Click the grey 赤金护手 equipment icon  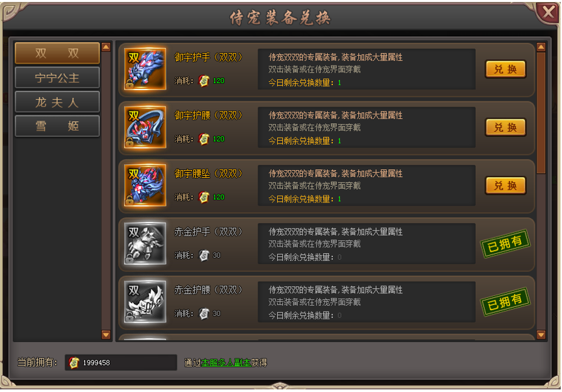[x=145, y=243]
